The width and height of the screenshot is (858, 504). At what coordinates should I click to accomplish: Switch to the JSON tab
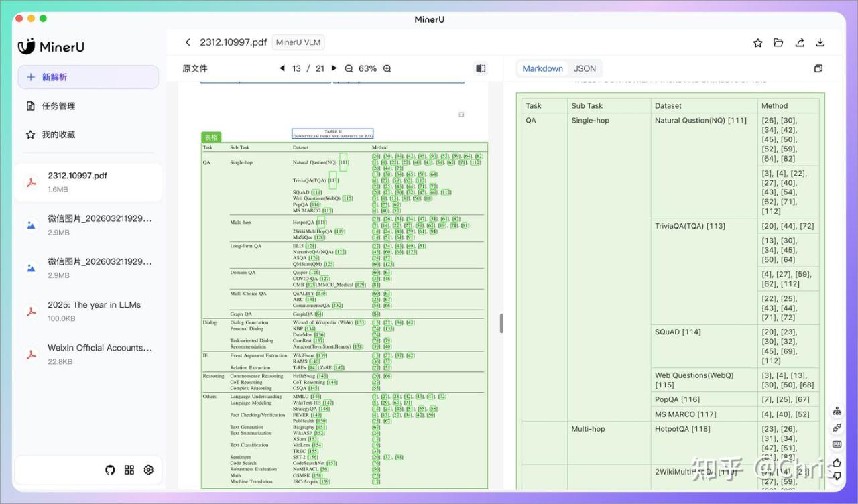585,68
